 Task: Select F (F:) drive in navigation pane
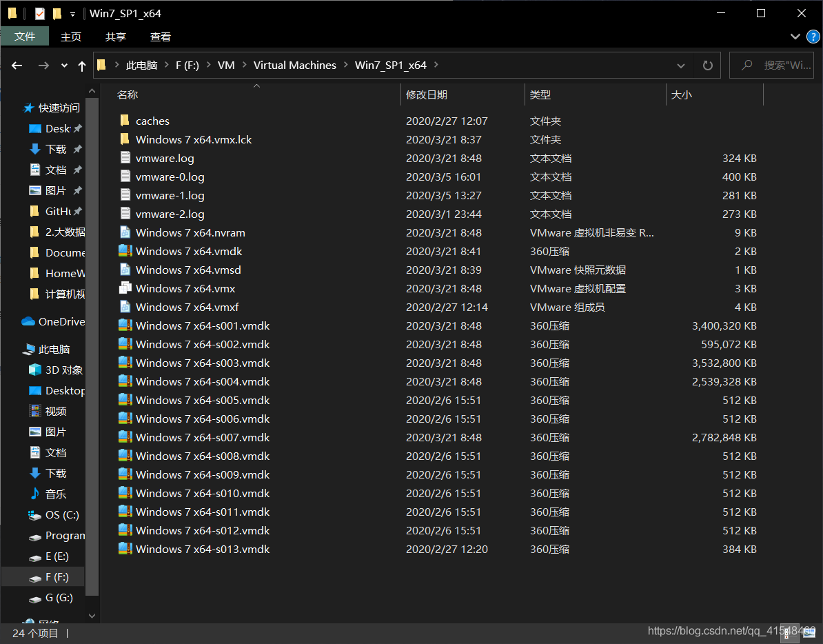pos(43,577)
